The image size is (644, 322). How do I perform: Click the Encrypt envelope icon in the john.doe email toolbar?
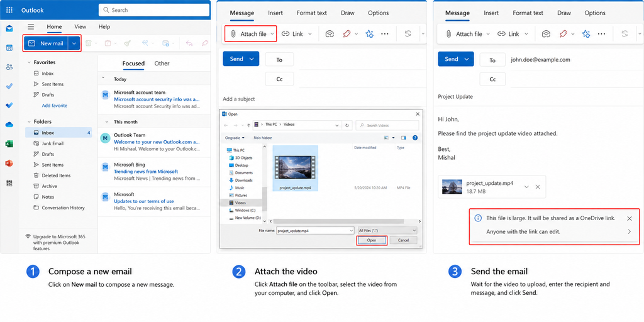point(546,34)
